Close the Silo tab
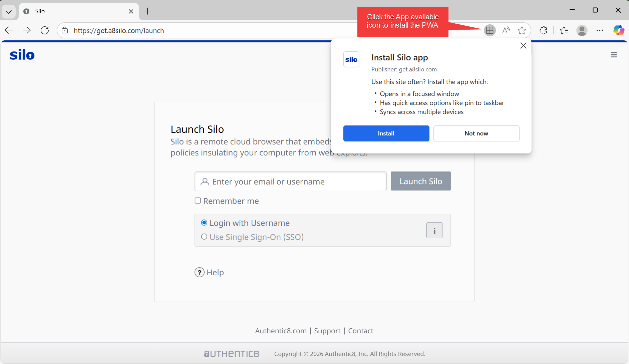This screenshot has height=364, width=629. (x=131, y=11)
